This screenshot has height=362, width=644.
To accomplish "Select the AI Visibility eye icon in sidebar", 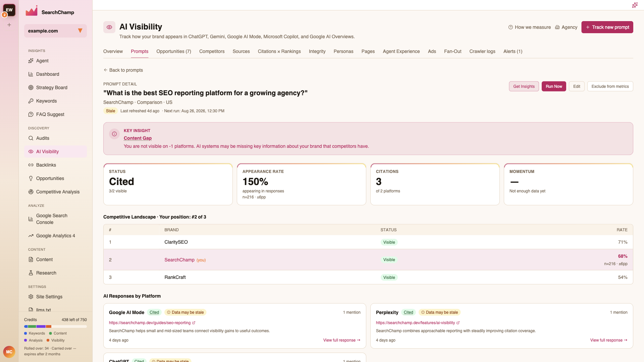I will [x=31, y=152].
